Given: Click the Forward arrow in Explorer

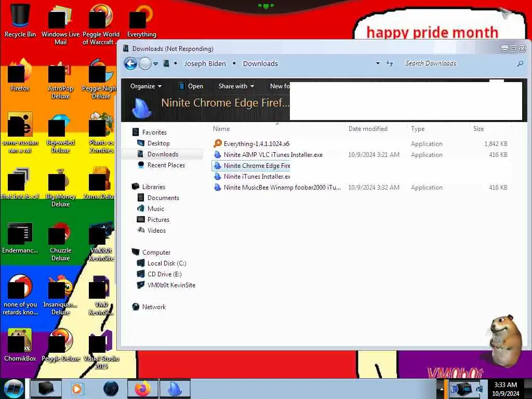Looking at the screenshot, I should click(145, 63).
